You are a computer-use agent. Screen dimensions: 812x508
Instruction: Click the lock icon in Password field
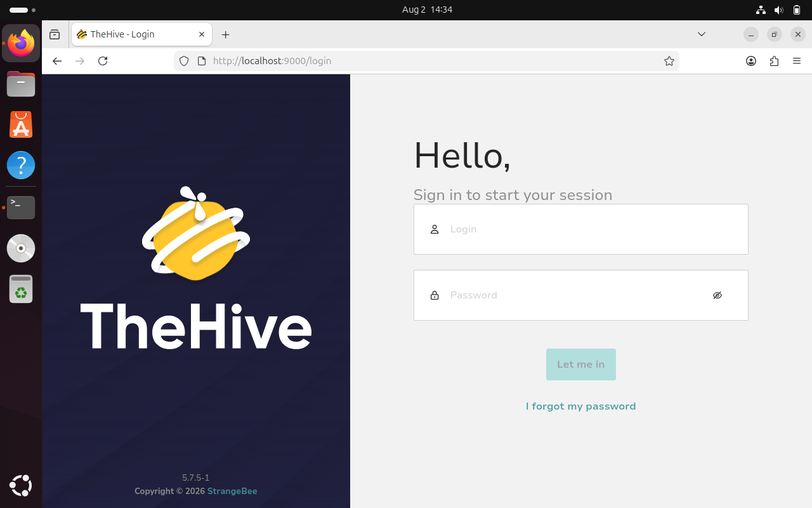(435, 295)
